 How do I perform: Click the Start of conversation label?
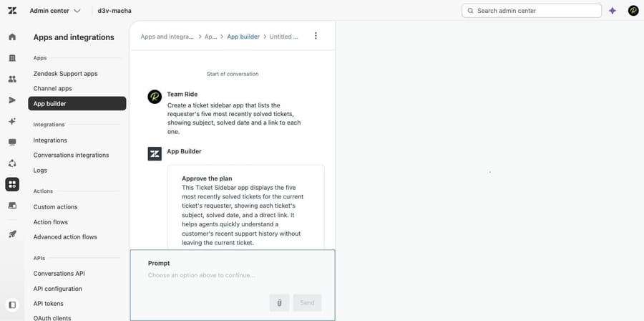coord(233,74)
